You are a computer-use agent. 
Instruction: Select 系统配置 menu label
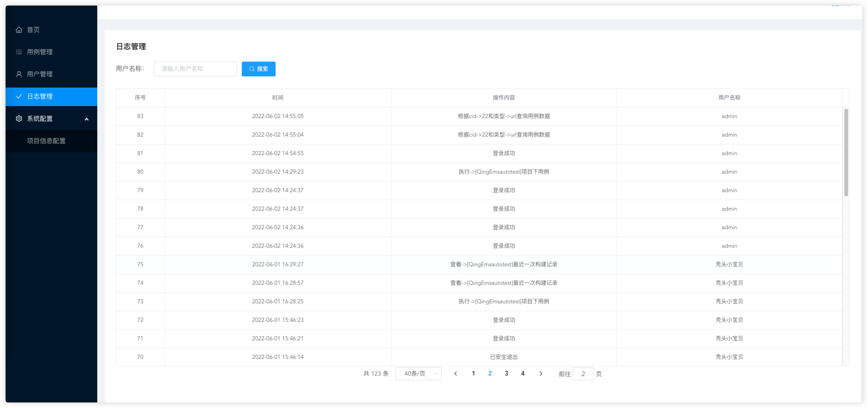(x=40, y=119)
